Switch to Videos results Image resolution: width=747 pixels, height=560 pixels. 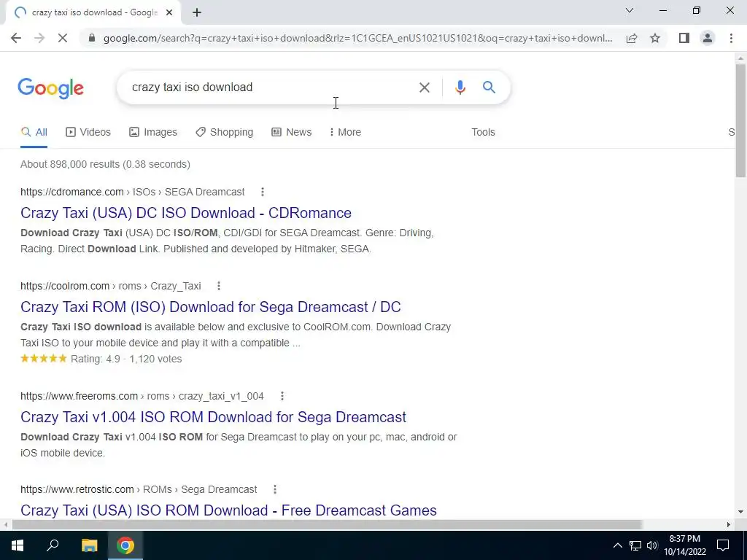point(88,133)
